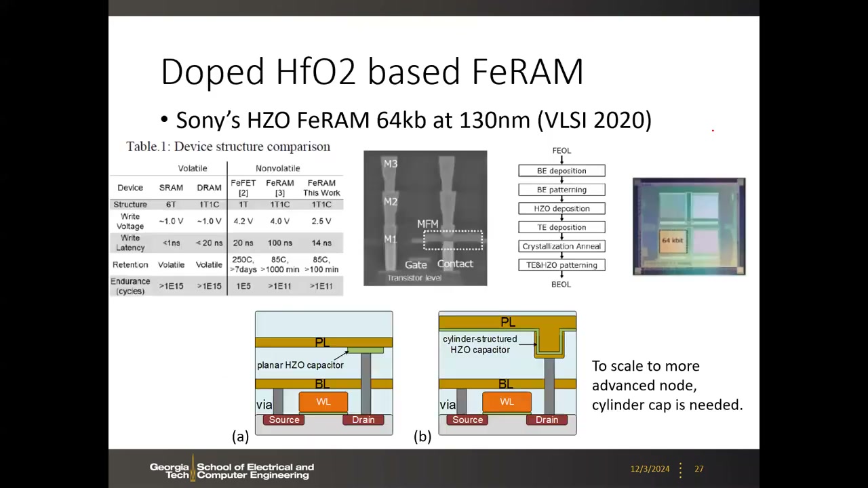Select the 'DRAM' column header
The width and height of the screenshot is (868, 488).
pyautogui.click(x=209, y=188)
